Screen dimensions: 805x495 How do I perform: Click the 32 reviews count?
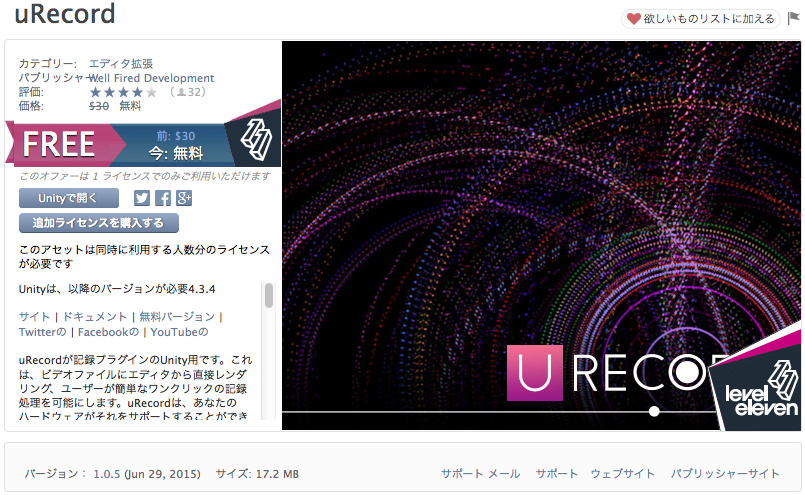[188, 92]
